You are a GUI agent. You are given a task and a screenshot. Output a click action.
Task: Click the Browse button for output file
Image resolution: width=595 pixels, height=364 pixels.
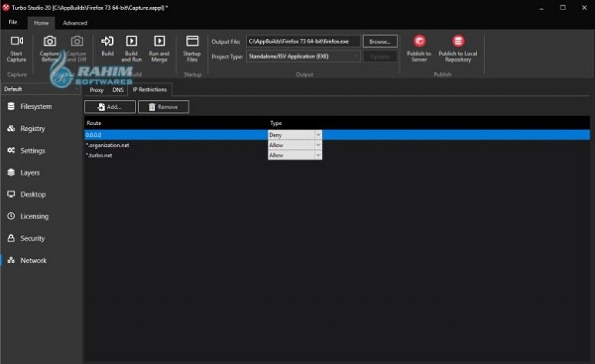(380, 41)
